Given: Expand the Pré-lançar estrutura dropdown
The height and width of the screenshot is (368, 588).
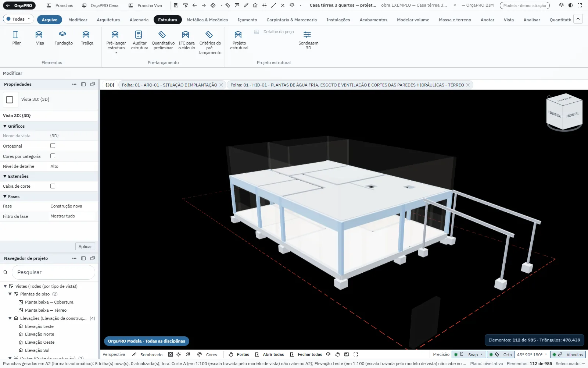Looking at the screenshot, I should point(116,53).
